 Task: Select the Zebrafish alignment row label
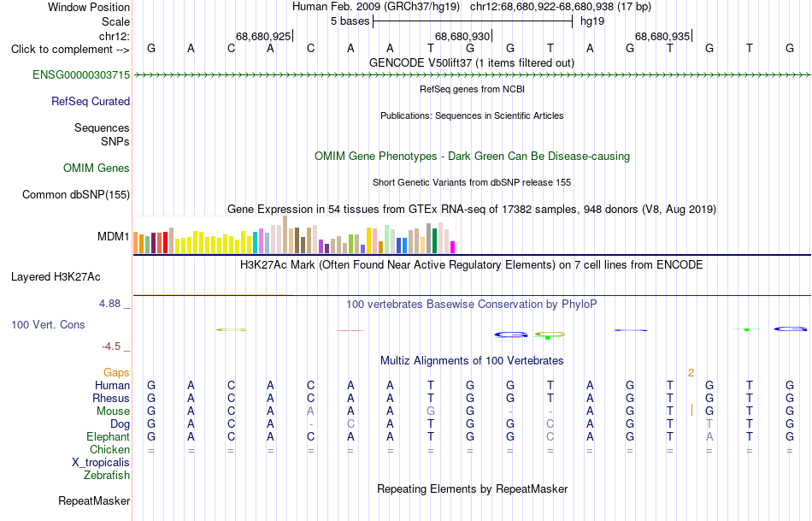pyautogui.click(x=107, y=475)
